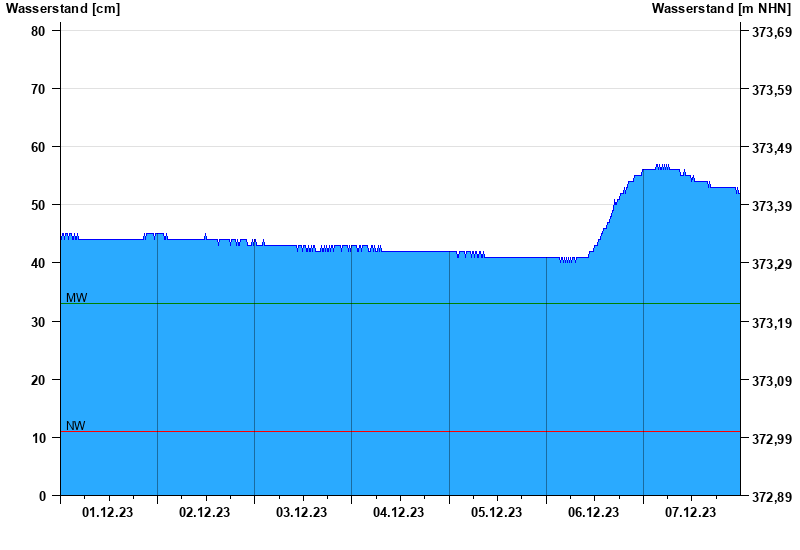Image resolution: width=800 pixels, height=550 pixels.
Task: Pick the date label 07.12.23
Action: click(690, 512)
